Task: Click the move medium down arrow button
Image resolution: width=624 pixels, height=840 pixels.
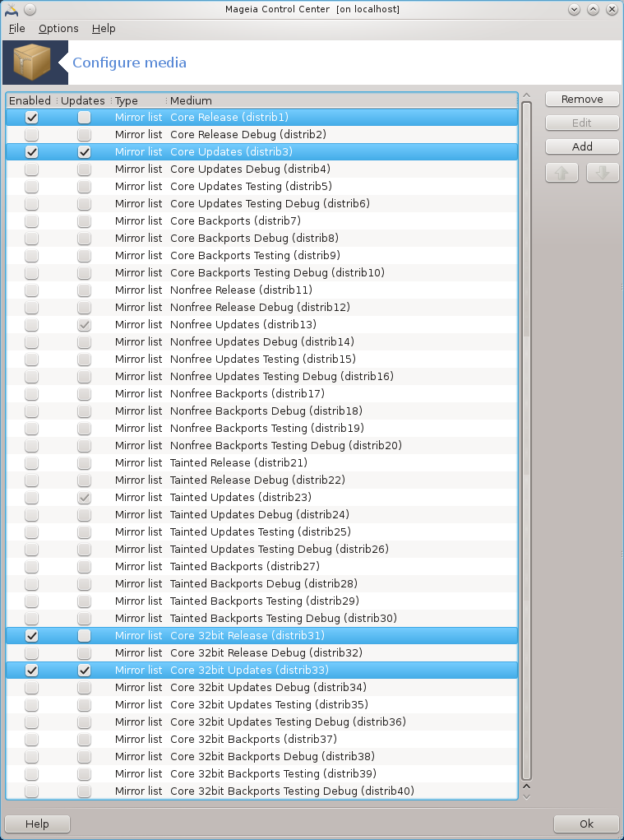Action: click(603, 173)
